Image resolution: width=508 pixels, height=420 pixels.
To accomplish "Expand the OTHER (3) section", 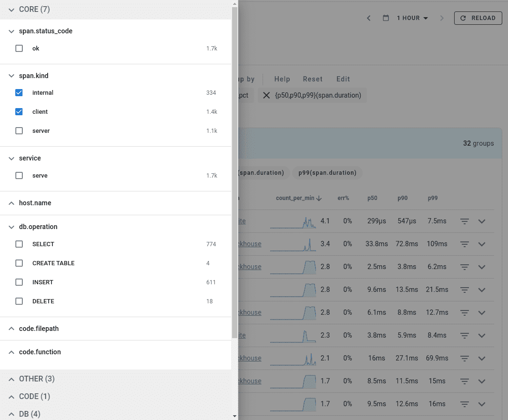I will point(11,379).
